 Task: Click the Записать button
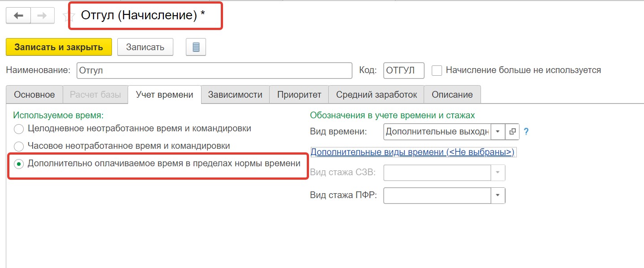[145, 47]
